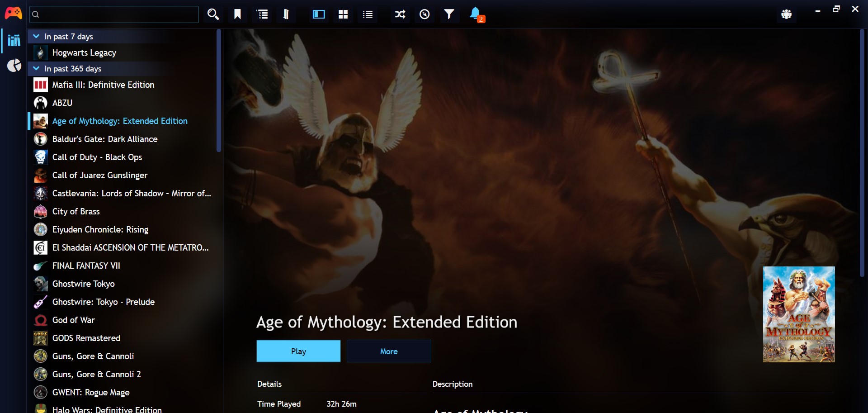868x413 pixels.
Task: Click the magnifier search icon in toolbar
Action: point(213,14)
